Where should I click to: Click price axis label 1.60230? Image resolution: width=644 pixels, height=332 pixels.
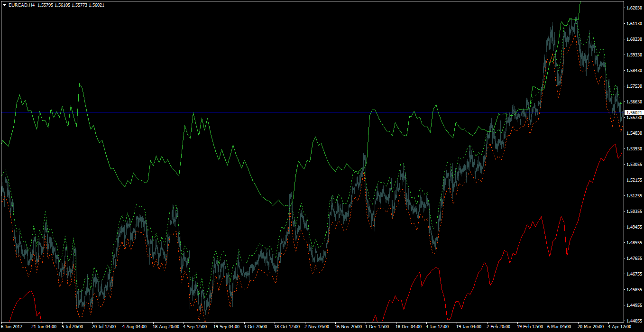634,39
